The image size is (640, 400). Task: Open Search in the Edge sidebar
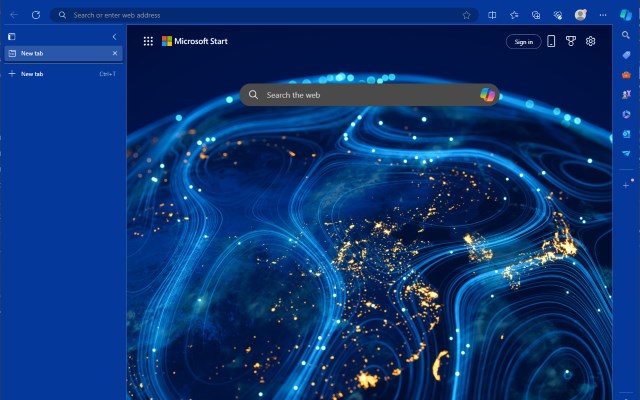[x=626, y=35]
